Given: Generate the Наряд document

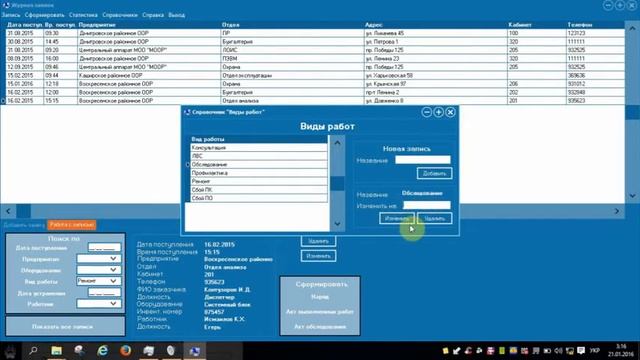Looking at the screenshot, I should (x=320, y=297).
